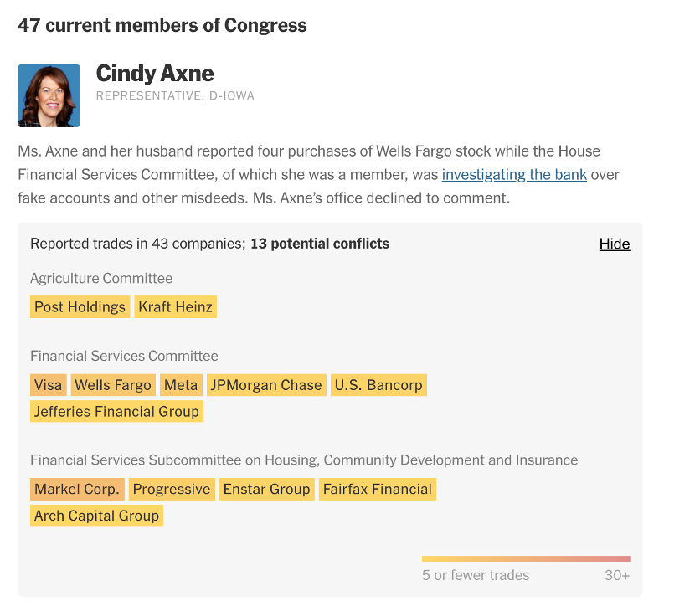Select the U.S. Bancorp tag

378,385
